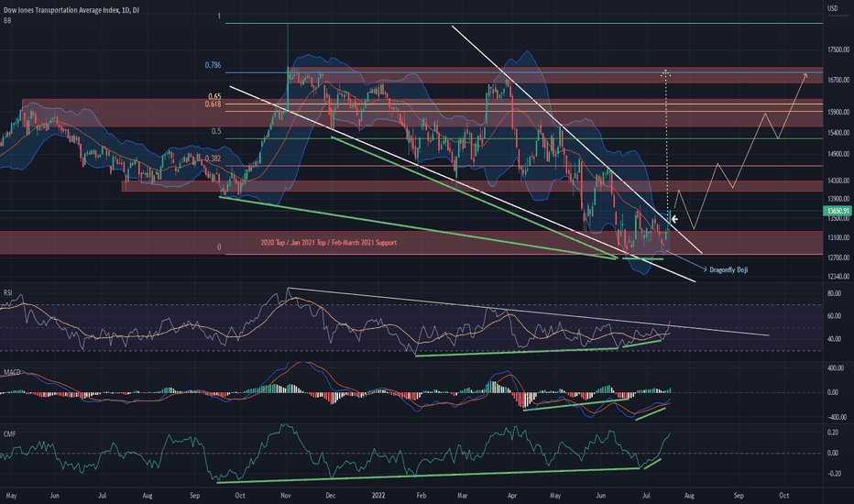Click the Dragonfly Doji annotation text
This screenshot has height=504, width=854.
coord(728,269)
